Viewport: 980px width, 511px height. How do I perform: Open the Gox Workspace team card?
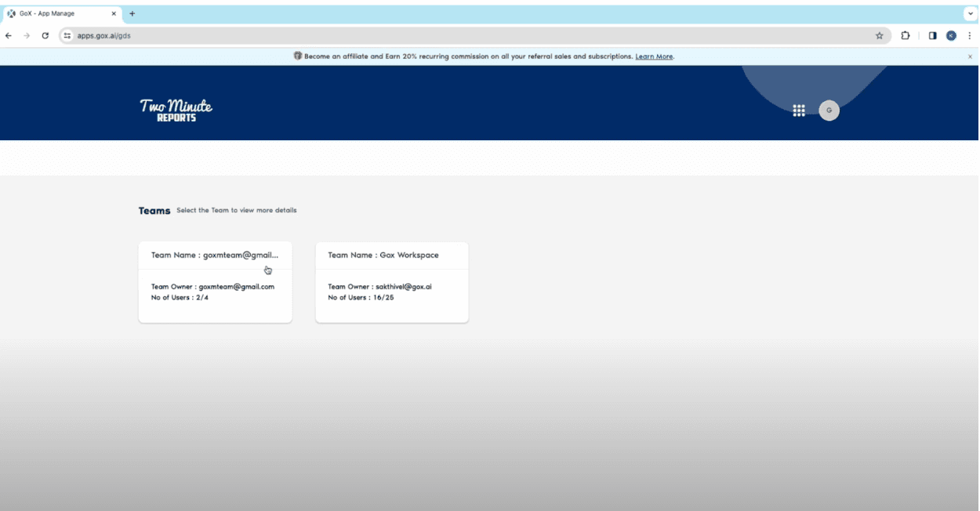tap(391, 282)
